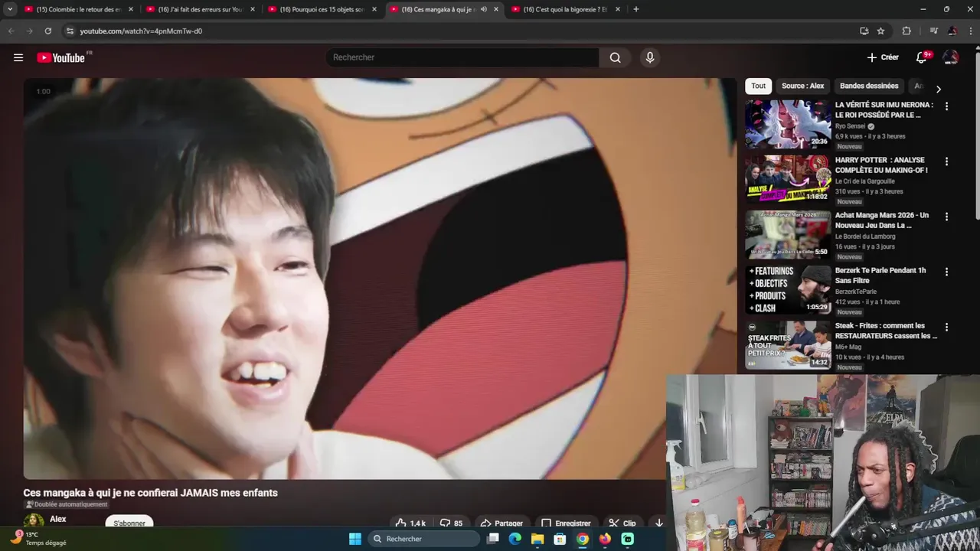This screenshot has width=980, height=551.
Task: Dislike the video with thumbs down 85
Action: point(451,523)
